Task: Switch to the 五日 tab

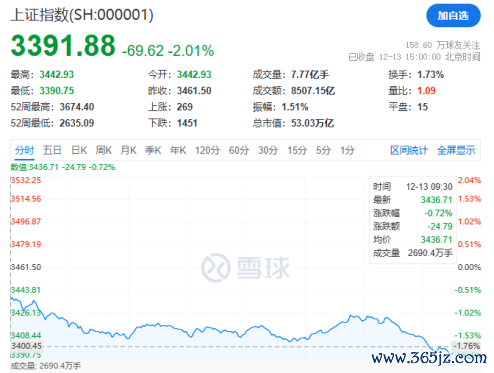Action: click(x=52, y=150)
